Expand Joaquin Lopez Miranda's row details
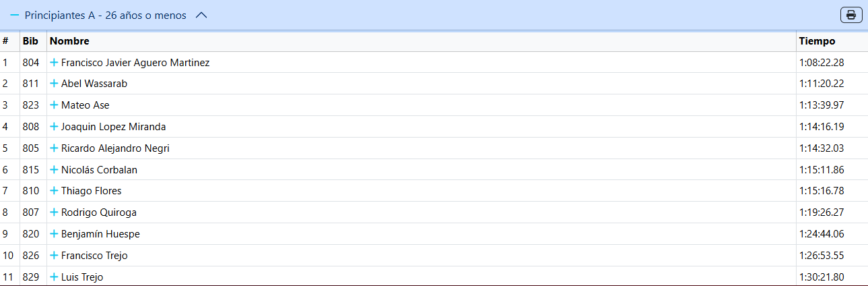868x286 pixels. (54, 127)
